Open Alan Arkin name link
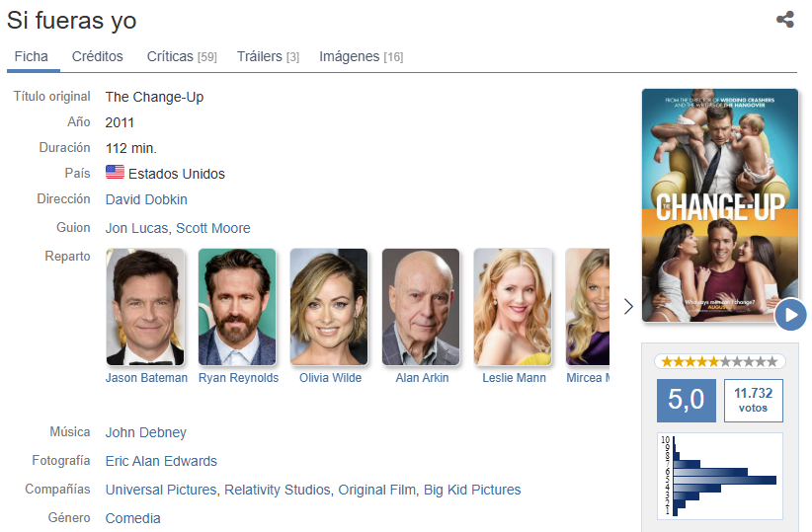 (422, 378)
